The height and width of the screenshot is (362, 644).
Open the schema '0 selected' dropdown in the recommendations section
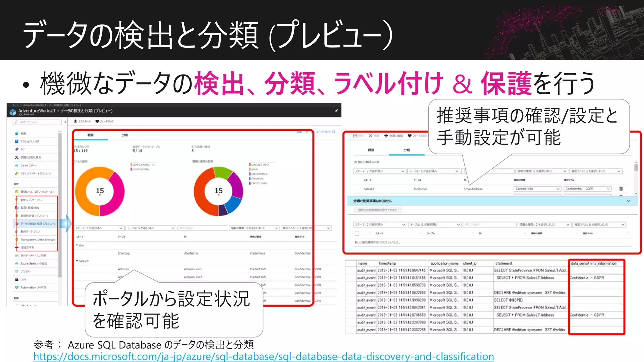(380, 225)
